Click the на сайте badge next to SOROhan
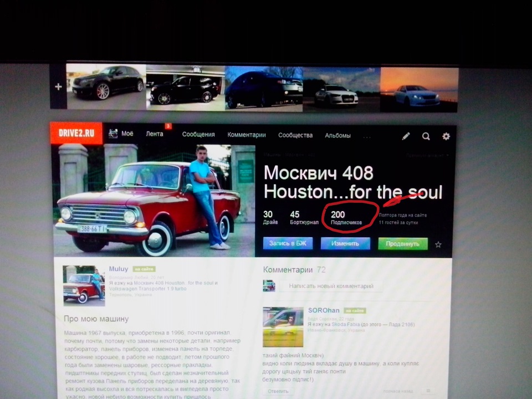The image size is (532, 399). 355,310
